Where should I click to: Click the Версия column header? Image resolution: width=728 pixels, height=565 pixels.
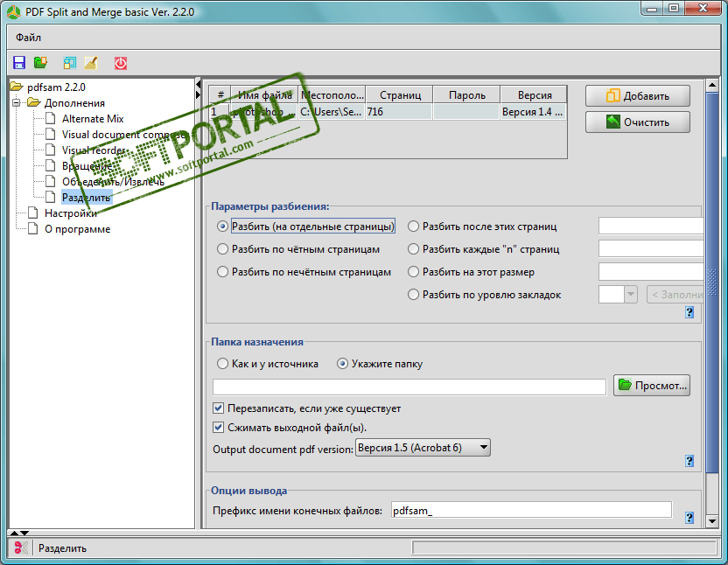[534, 94]
